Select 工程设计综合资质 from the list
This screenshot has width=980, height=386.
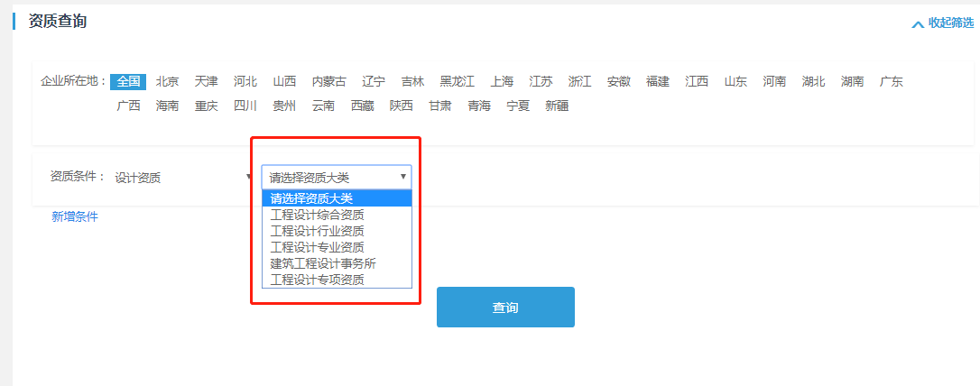(317, 215)
